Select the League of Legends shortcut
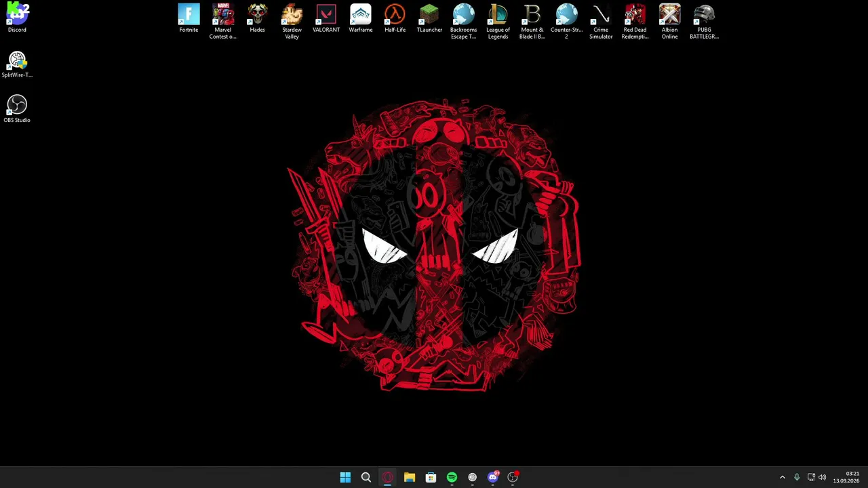The width and height of the screenshot is (868, 488). pyautogui.click(x=498, y=21)
